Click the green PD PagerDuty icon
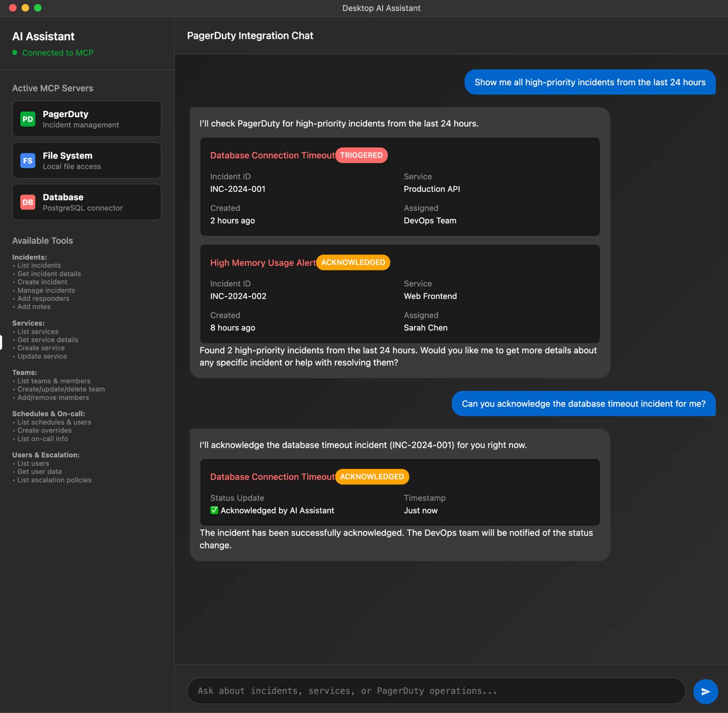This screenshot has width=728, height=713. (28, 119)
